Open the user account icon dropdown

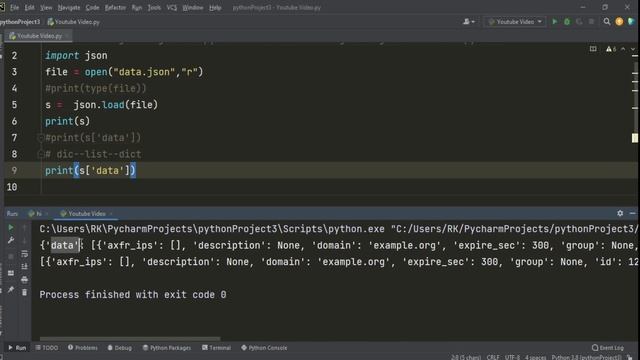pyautogui.click(x=469, y=22)
